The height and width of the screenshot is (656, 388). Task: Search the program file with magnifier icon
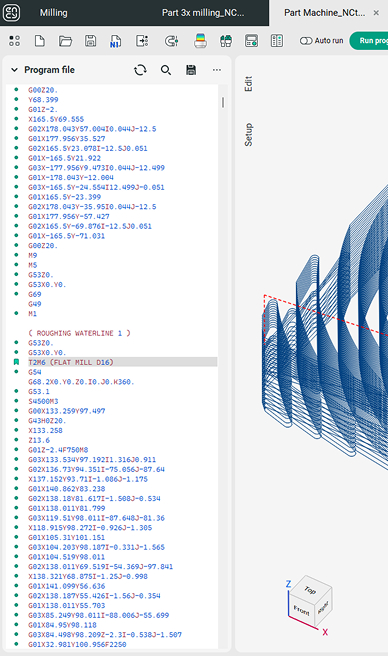[x=166, y=70]
